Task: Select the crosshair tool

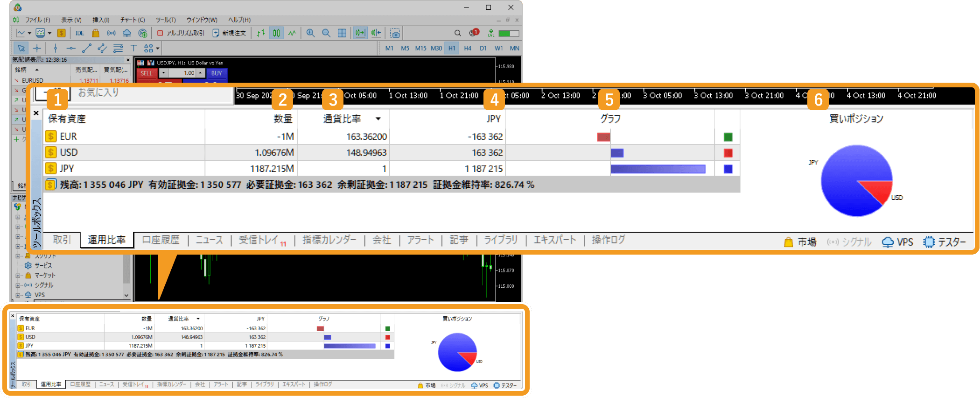Action: click(x=37, y=48)
